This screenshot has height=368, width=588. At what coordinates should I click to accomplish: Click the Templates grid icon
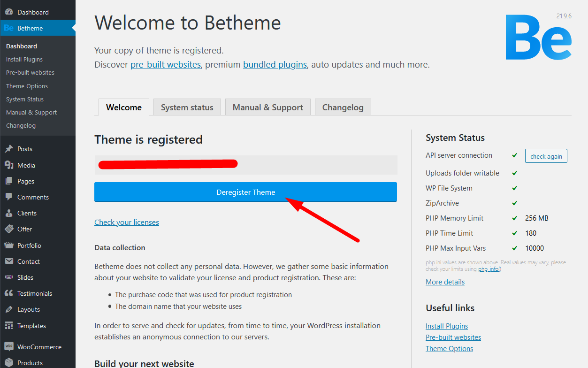8,326
